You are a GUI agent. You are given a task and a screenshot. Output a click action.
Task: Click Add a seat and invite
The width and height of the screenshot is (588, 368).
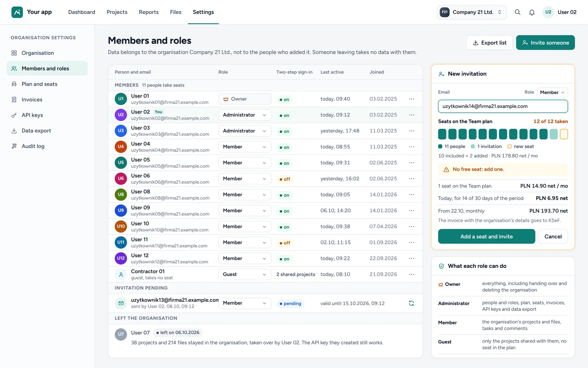tap(487, 237)
